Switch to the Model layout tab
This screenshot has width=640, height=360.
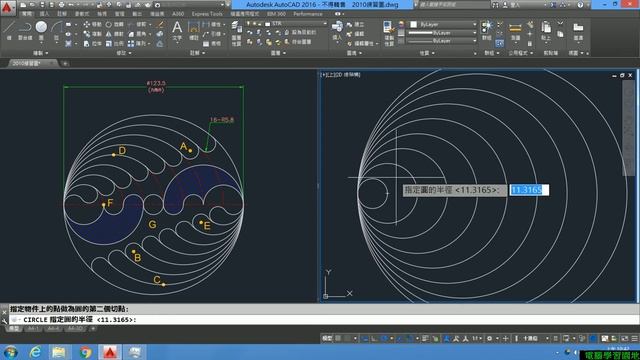click(13, 329)
